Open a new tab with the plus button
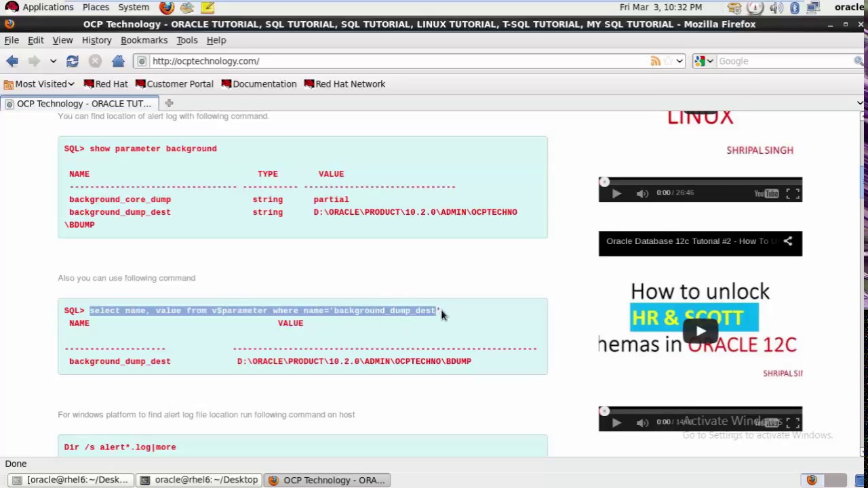Screen dimensions: 868x488 click(x=169, y=103)
